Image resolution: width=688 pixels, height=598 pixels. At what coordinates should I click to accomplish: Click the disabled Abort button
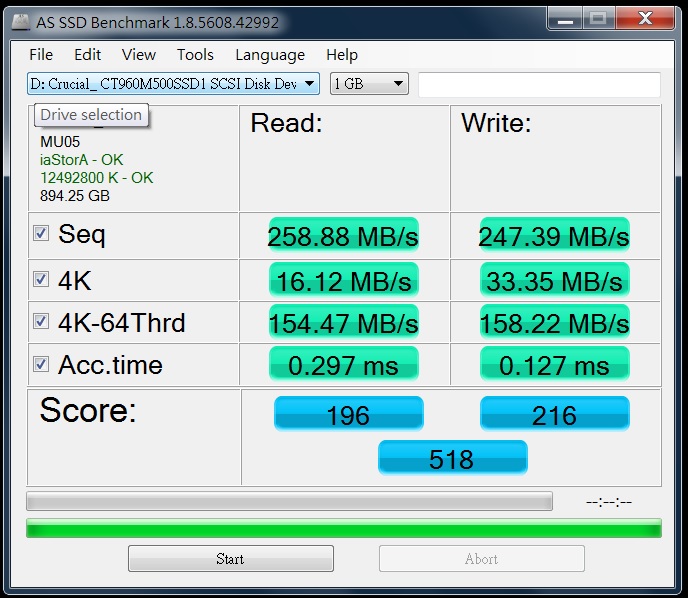click(482, 559)
